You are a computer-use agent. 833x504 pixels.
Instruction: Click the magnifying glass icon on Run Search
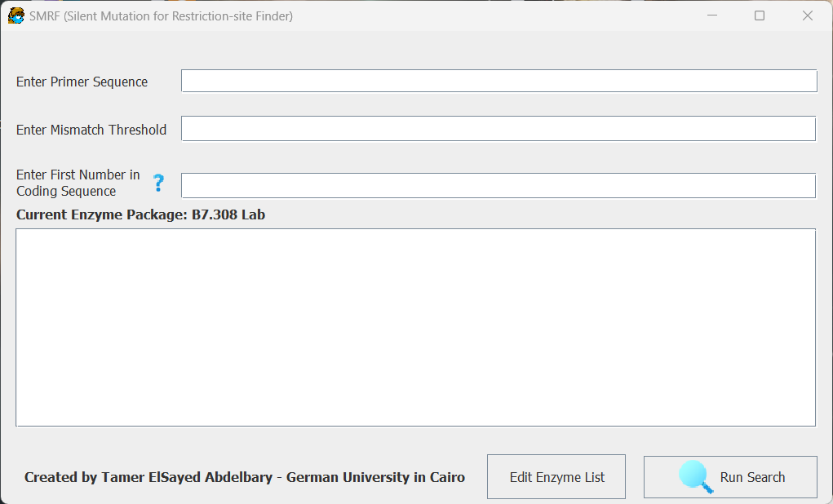click(695, 476)
